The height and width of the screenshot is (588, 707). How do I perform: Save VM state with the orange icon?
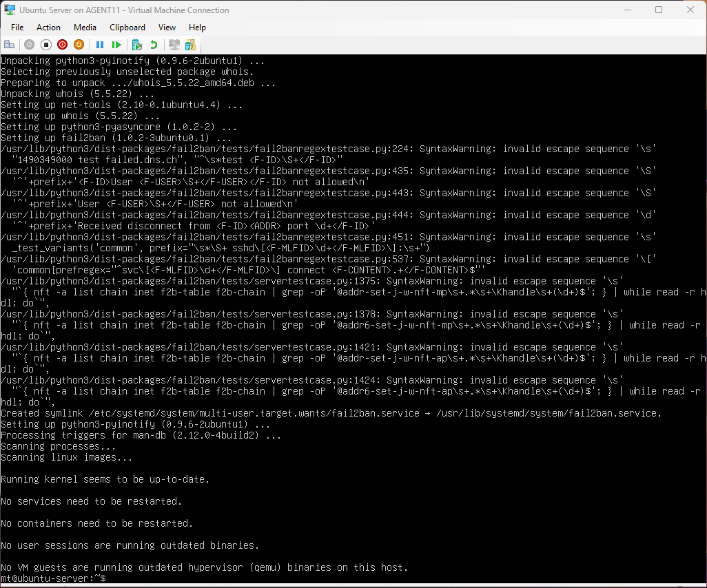79,45
